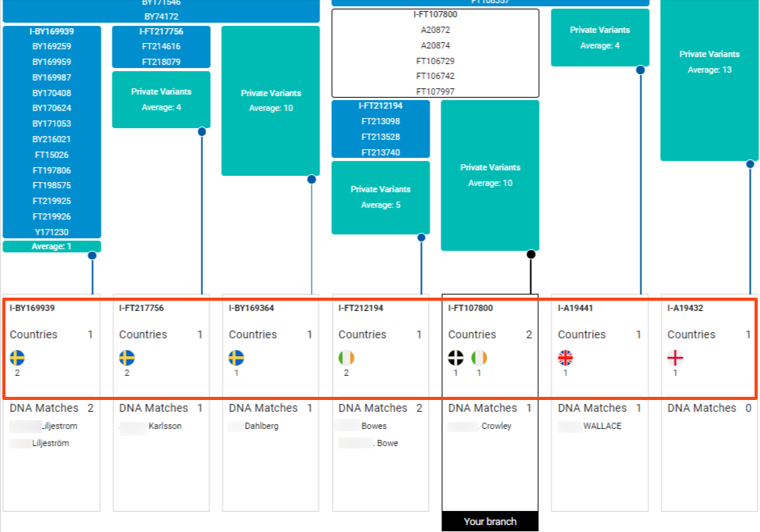Click the Karlsson DNA match name
The image size is (760, 532).
[165, 426]
